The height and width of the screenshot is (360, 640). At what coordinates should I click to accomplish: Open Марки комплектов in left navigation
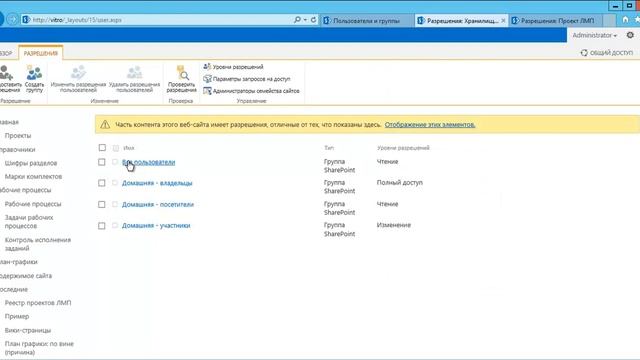coord(33,176)
